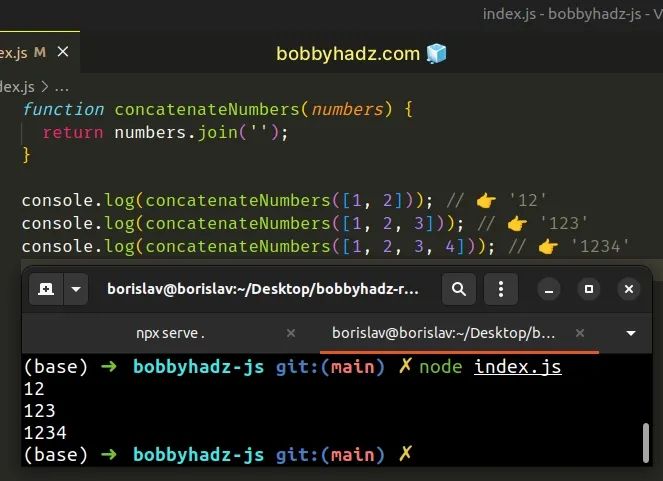The width and height of the screenshot is (663, 481).
Task: Click the terminal window title path
Action: tap(263, 289)
